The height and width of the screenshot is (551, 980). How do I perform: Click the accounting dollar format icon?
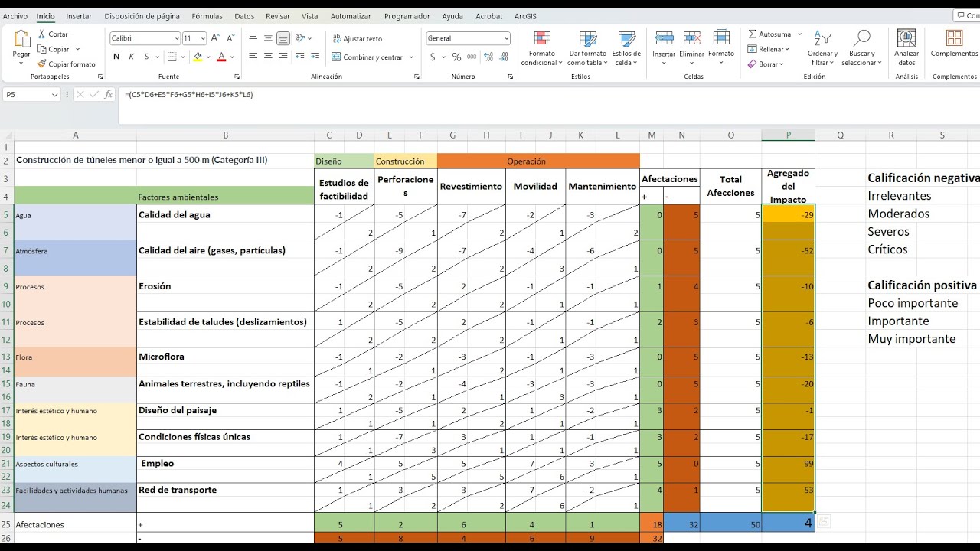433,57
